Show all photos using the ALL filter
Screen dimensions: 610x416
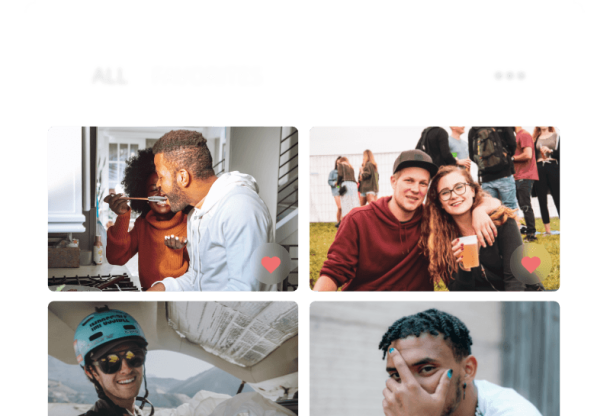click(110, 76)
